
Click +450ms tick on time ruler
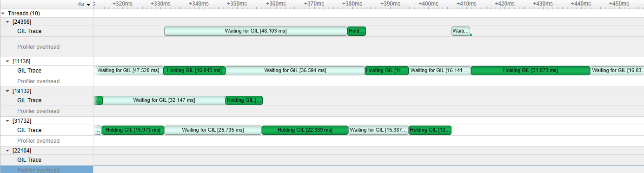pos(619,4)
